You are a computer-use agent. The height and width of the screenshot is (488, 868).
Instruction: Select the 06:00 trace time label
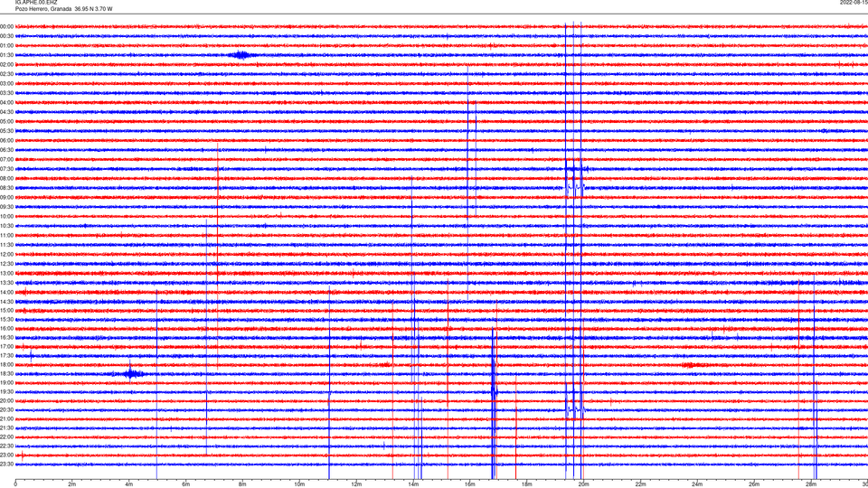click(x=7, y=141)
